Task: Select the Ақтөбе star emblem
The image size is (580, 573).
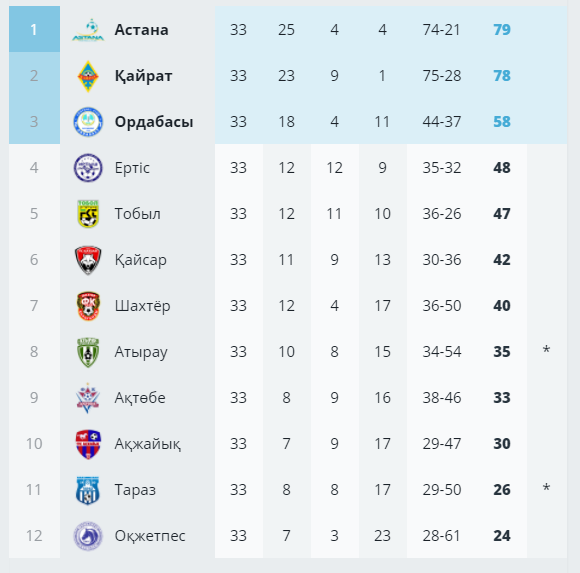Action: click(x=88, y=398)
